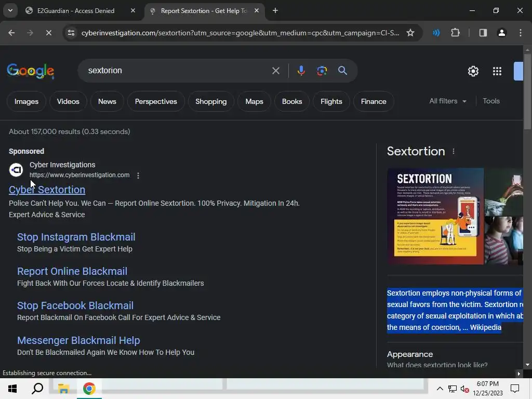Open the child at screen thumbnail
The image size is (532, 399).
tap(504, 241)
